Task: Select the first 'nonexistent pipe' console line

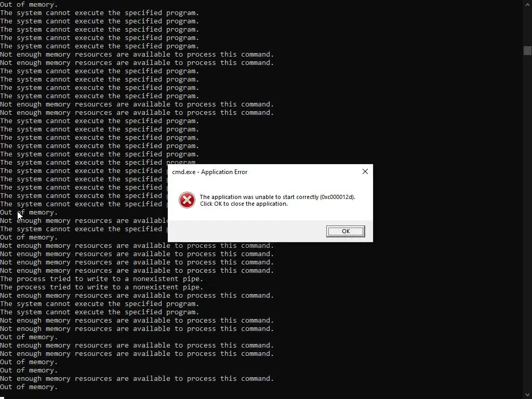Action: pos(101,279)
